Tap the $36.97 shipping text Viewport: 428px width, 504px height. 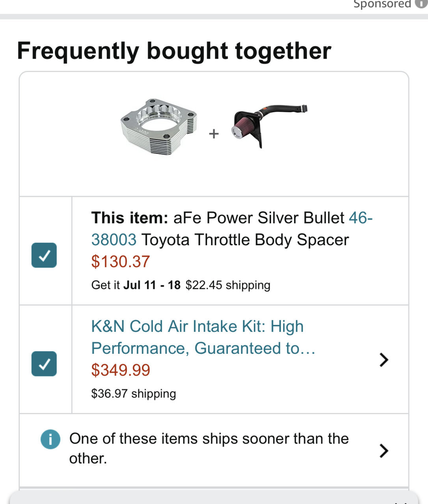point(134,394)
